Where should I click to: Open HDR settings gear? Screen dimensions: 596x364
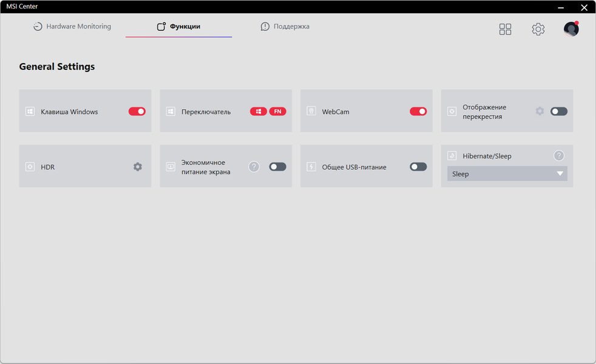tap(138, 167)
